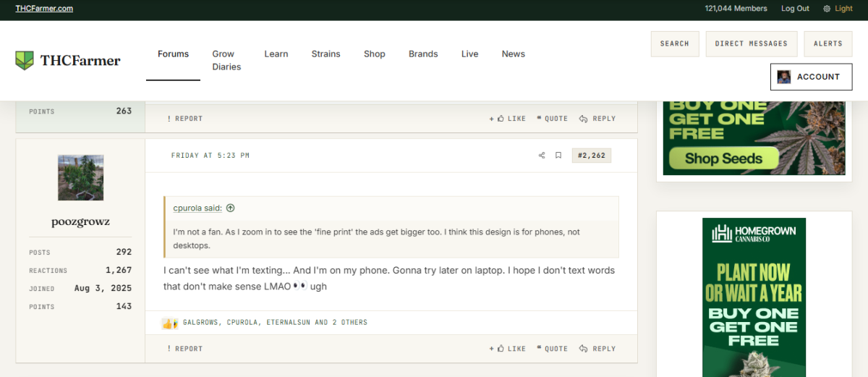
Task: Click the POINTS value 143
Action: [x=124, y=306]
